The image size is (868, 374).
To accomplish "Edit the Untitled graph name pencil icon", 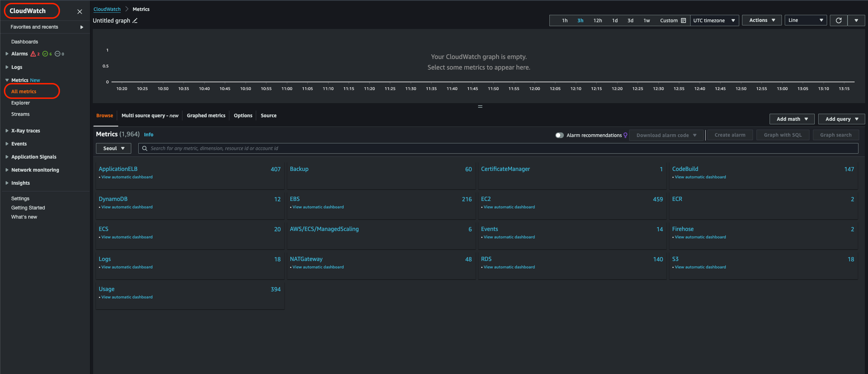I will pyautogui.click(x=135, y=21).
